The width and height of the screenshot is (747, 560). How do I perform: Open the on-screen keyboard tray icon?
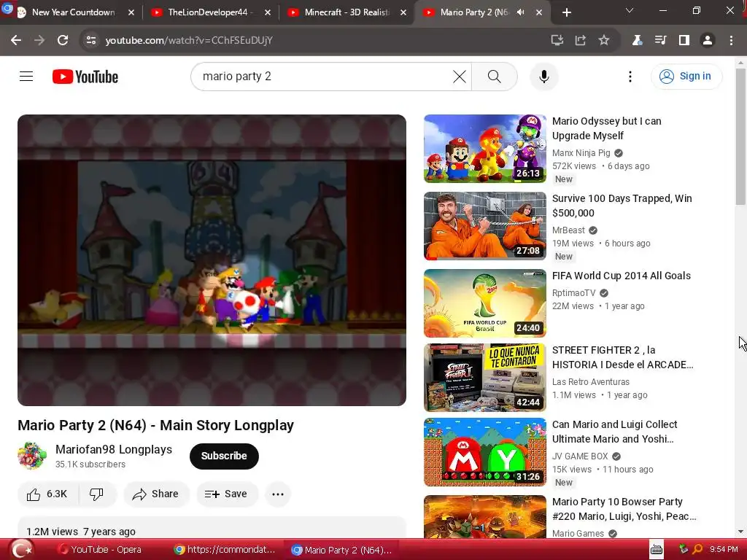[657, 550]
